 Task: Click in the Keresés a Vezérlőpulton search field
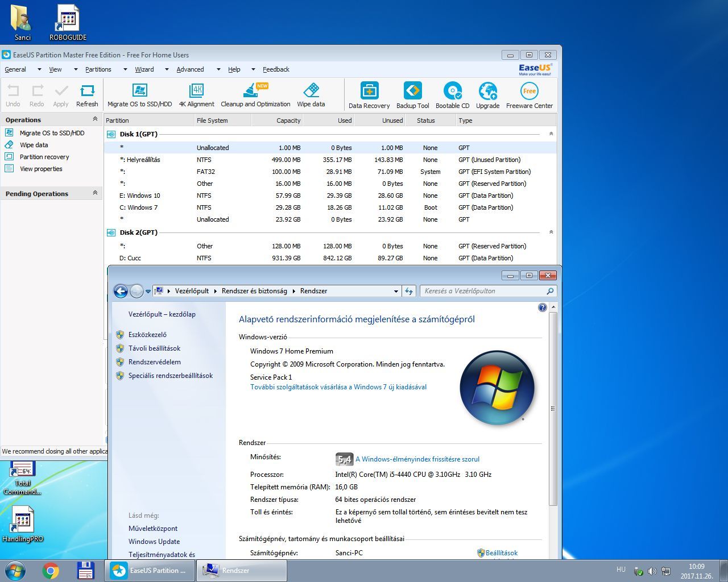[488, 291]
